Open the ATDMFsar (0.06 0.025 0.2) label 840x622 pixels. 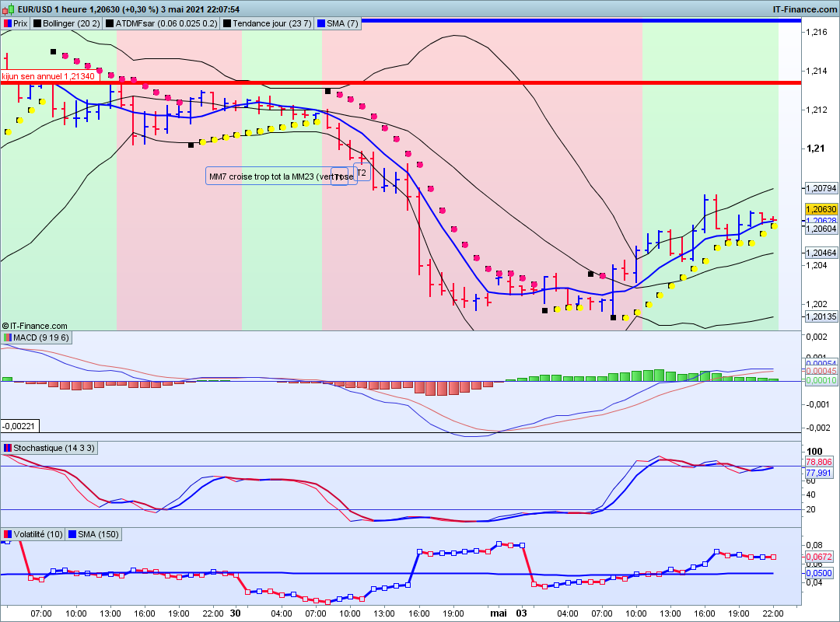click(x=166, y=23)
